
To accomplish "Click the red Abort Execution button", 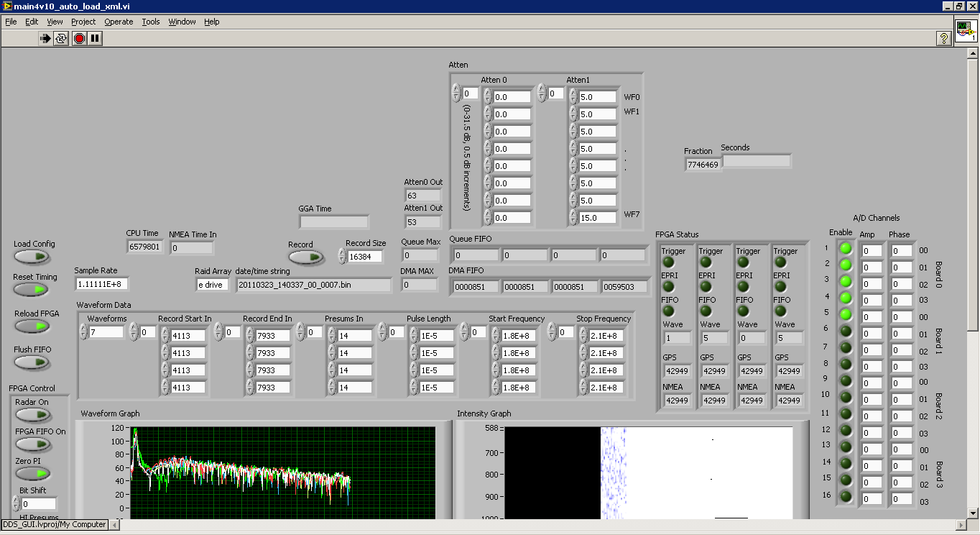I will point(79,39).
